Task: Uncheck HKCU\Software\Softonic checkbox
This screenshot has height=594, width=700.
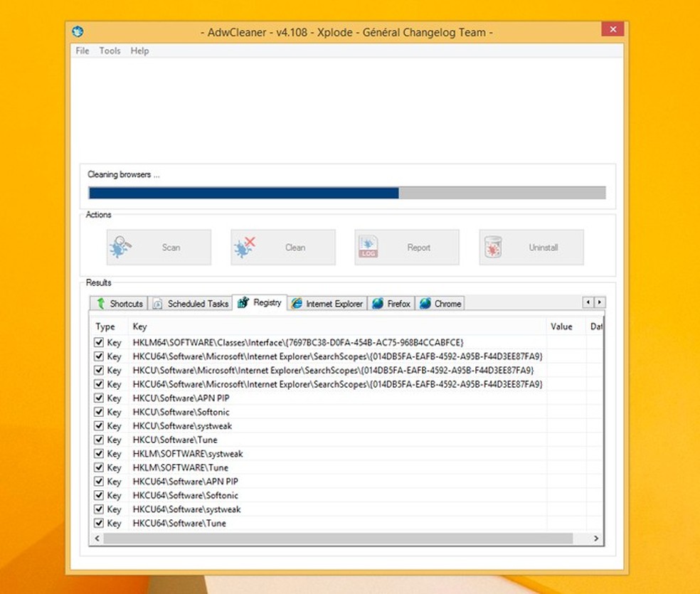Action: [99, 411]
